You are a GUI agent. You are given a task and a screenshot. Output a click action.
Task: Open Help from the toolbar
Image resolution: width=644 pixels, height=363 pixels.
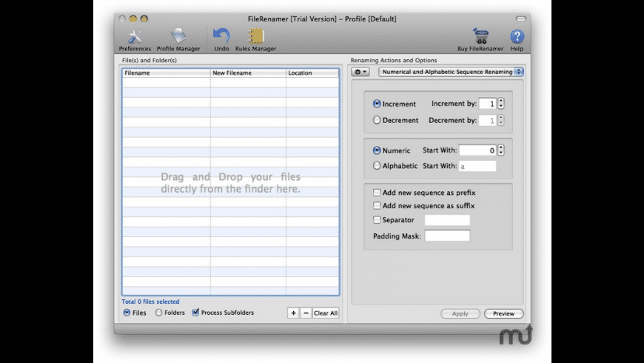[x=517, y=40]
